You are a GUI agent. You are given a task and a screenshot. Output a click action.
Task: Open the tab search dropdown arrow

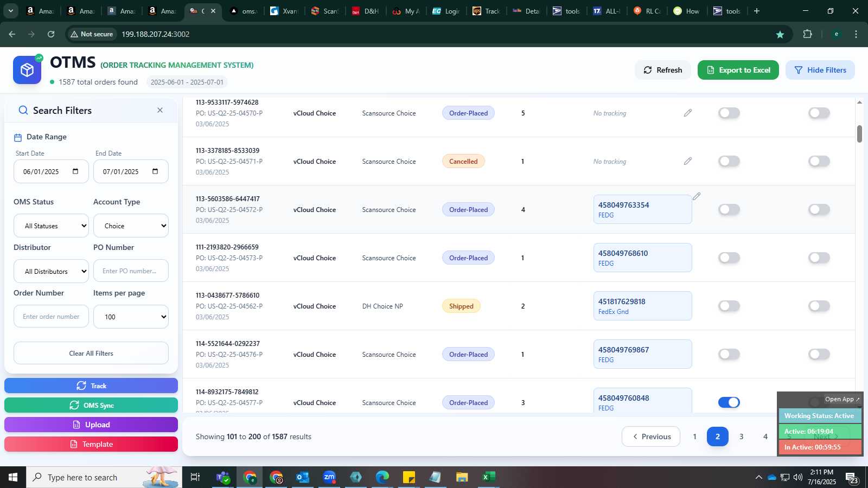10,11
